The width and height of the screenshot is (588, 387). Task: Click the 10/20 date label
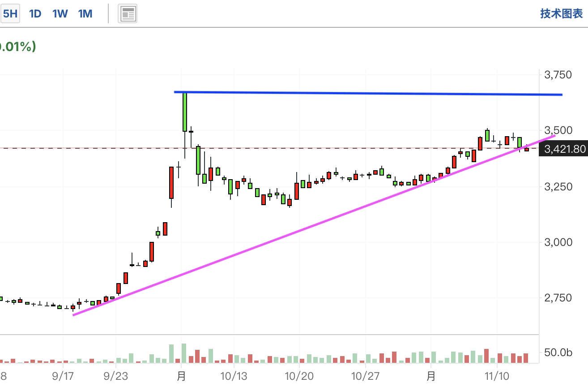[299, 375]
